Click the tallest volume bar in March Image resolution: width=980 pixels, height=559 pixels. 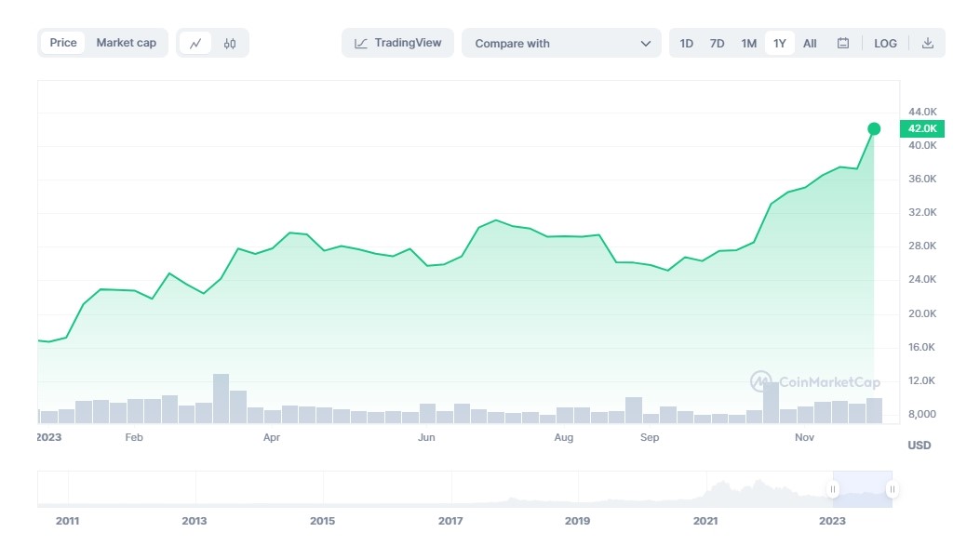click(x=221, y=398)
